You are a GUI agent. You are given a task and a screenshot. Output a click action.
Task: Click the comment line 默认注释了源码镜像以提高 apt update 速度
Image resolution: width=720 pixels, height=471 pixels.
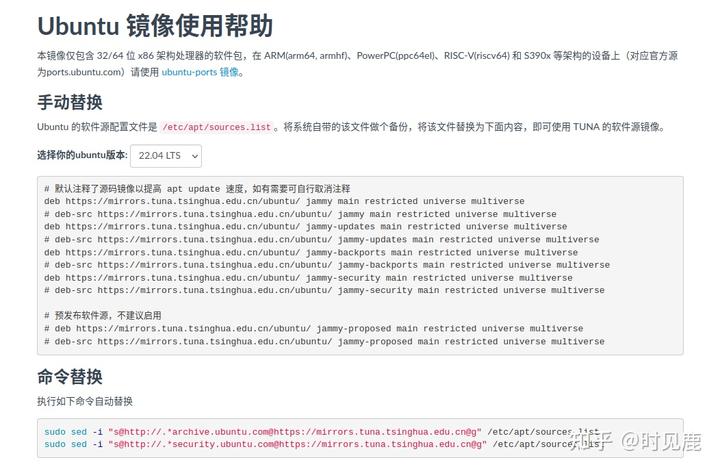pyautogui.click(x=197, y=189)
